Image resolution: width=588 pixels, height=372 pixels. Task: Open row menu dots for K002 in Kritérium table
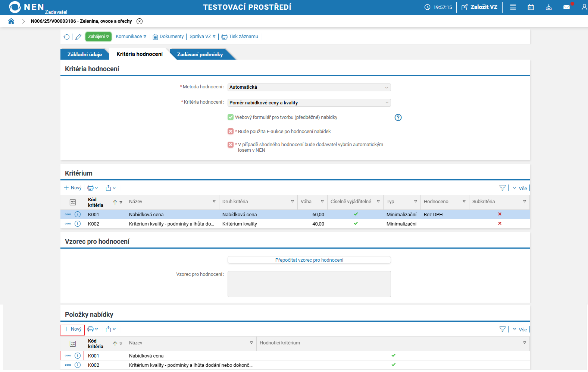coord(68,224)
